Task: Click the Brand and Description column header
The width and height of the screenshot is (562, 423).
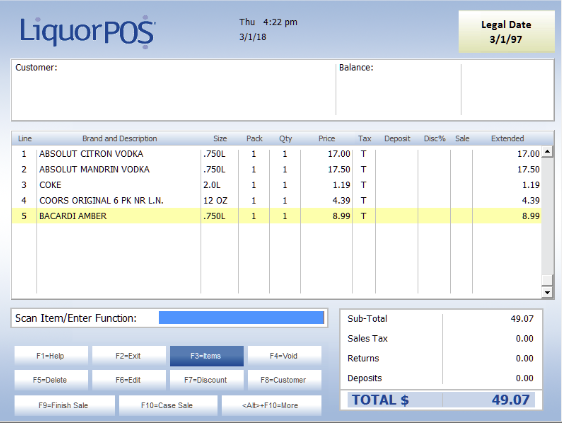Action: coord(120,138)
